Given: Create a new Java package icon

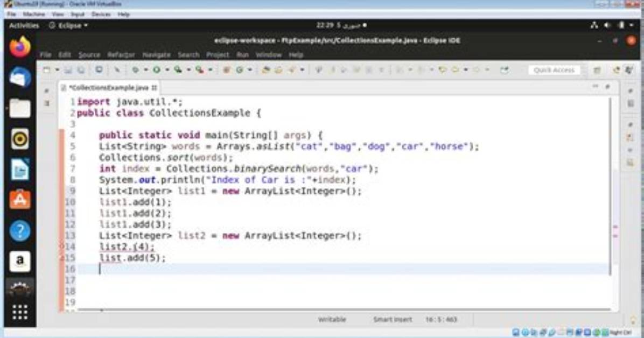Looking at the screenshot, I should click(x=226, y=70).
